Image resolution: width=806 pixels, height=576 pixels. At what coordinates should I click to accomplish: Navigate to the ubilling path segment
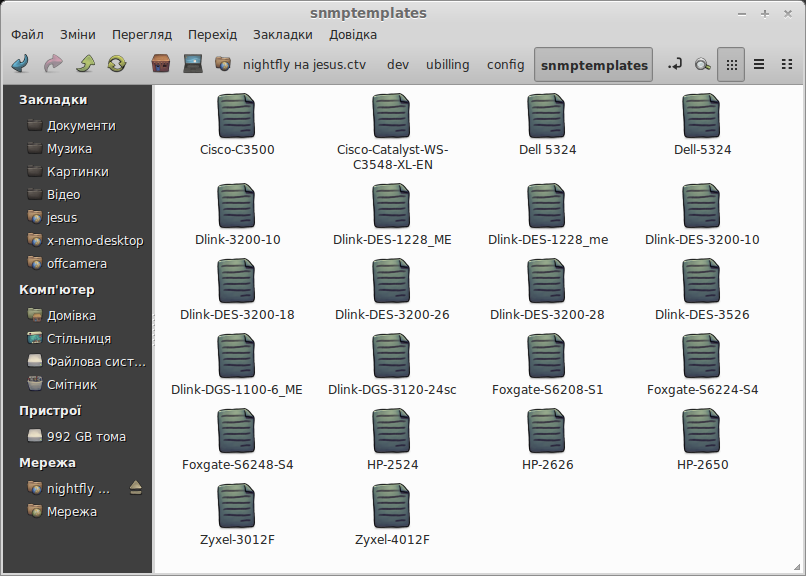click(448, 65)
